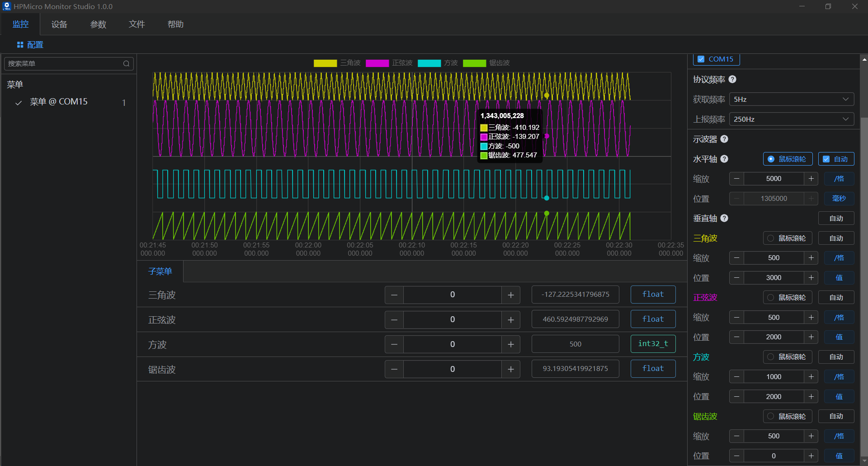Toggle 三角波 yellow legend swatch
Image resolution: width=868 pixels, height=466 pixels.
coord(325,63)
